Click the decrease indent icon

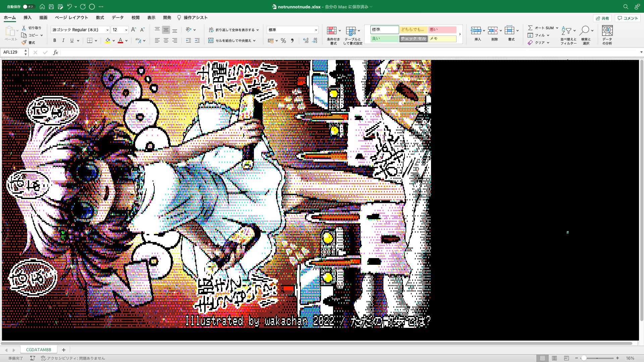pos(189,41)
